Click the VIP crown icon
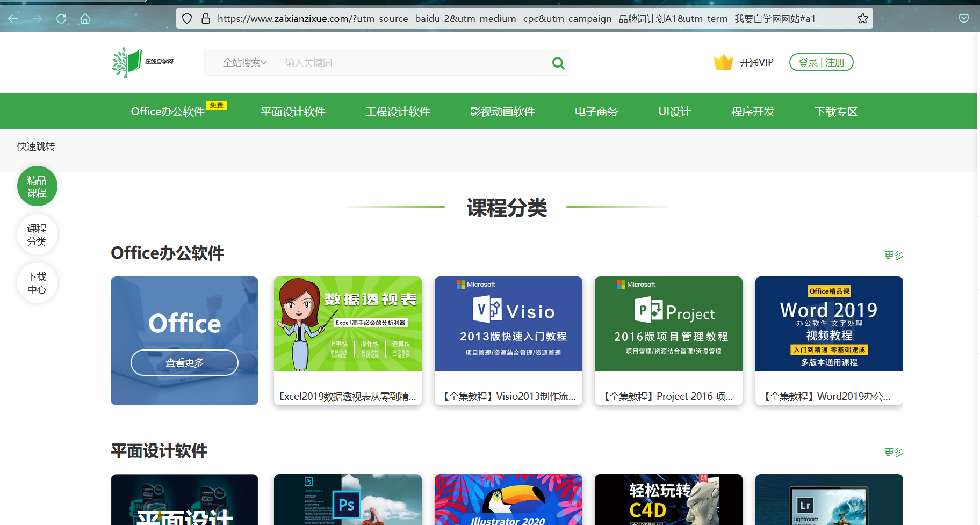980x525 pixels. coord(723,63)
